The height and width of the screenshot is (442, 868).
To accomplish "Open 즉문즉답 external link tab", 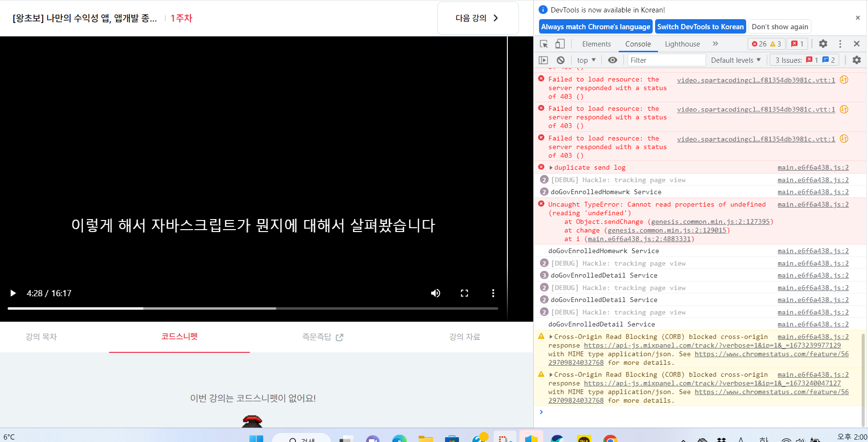I will point(323,337).
